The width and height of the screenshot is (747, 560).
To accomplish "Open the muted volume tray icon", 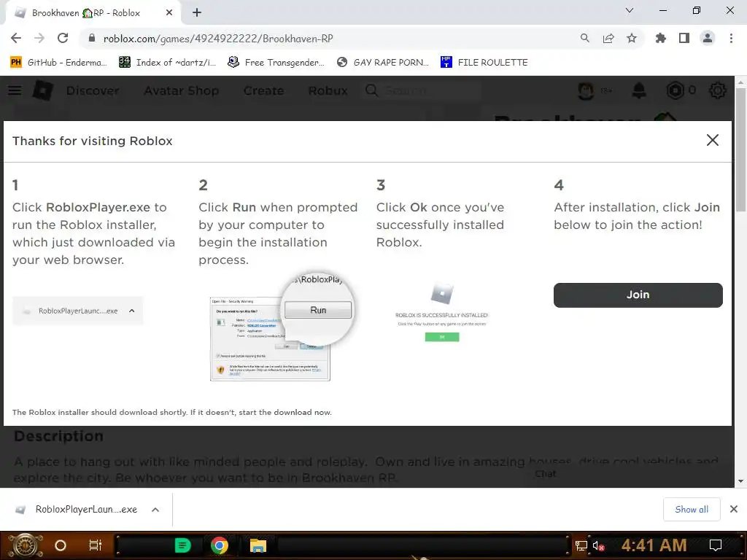I will [x=598, y=545].
